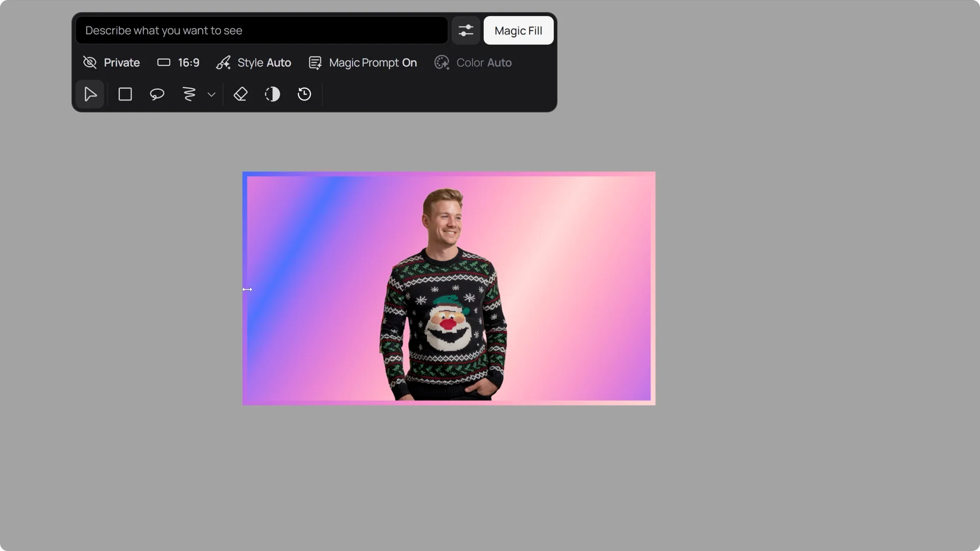Click the Magic Prompt On label
This screenshot has height=551, width=980.
[373, 62]
